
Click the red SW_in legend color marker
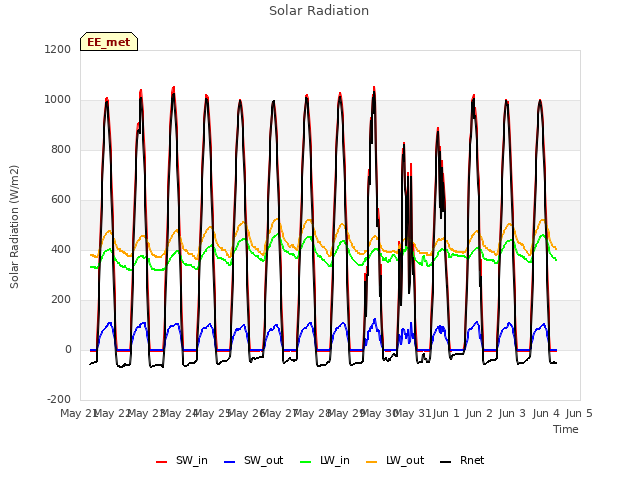coord(162,462)
